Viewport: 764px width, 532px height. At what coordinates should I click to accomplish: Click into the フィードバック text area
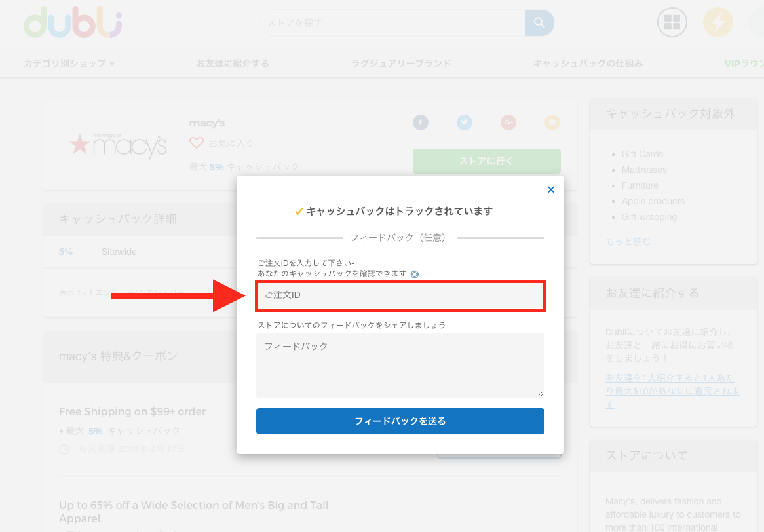point(400,365)
